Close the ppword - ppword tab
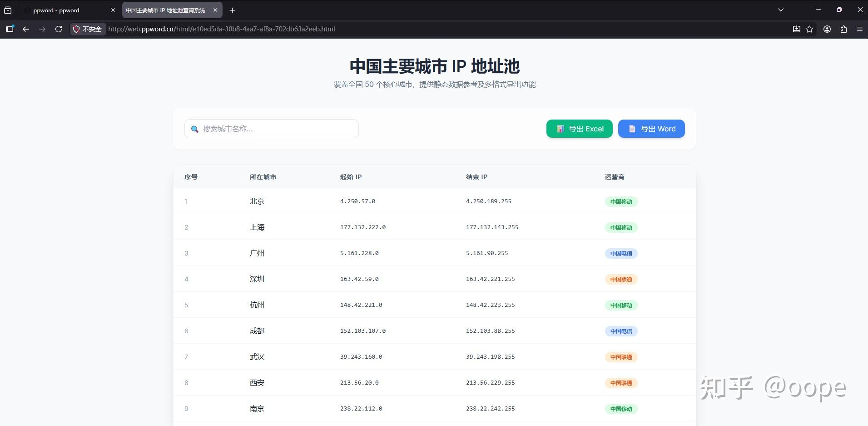This screenshot has width=868, height=426. (113, 10)
